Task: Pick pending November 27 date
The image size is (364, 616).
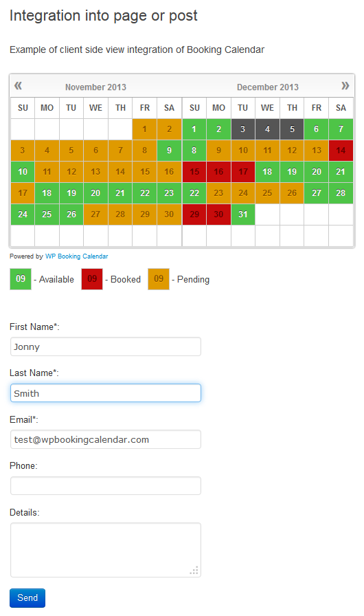Action: 95,214
